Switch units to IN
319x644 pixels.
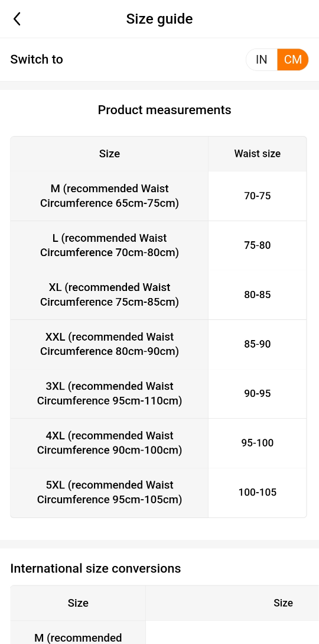(262, 60)
